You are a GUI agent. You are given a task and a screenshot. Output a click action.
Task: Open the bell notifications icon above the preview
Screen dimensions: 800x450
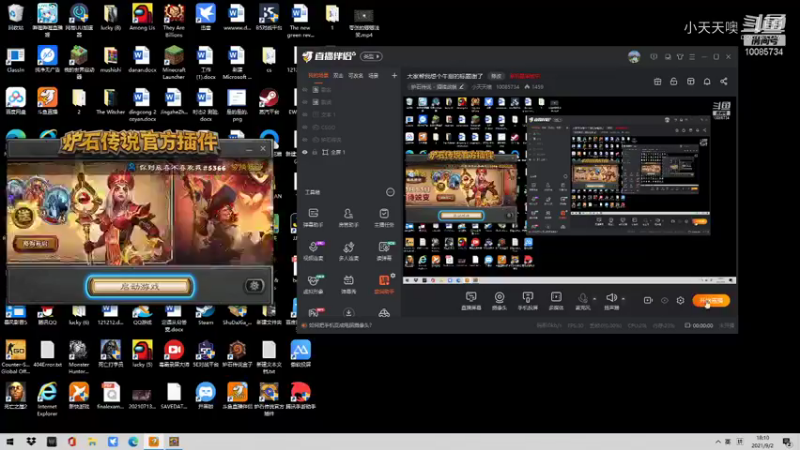707,82
